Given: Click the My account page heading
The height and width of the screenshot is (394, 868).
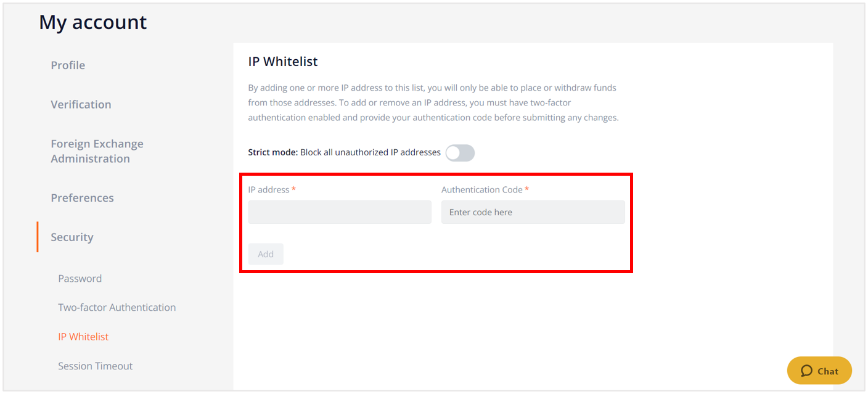Looking at the screenshot, I should [93, 22].
